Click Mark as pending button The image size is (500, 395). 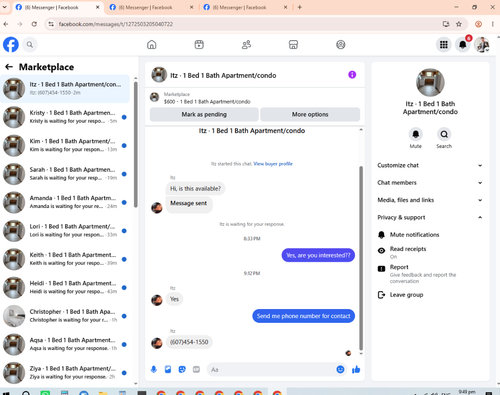point(204,114)
